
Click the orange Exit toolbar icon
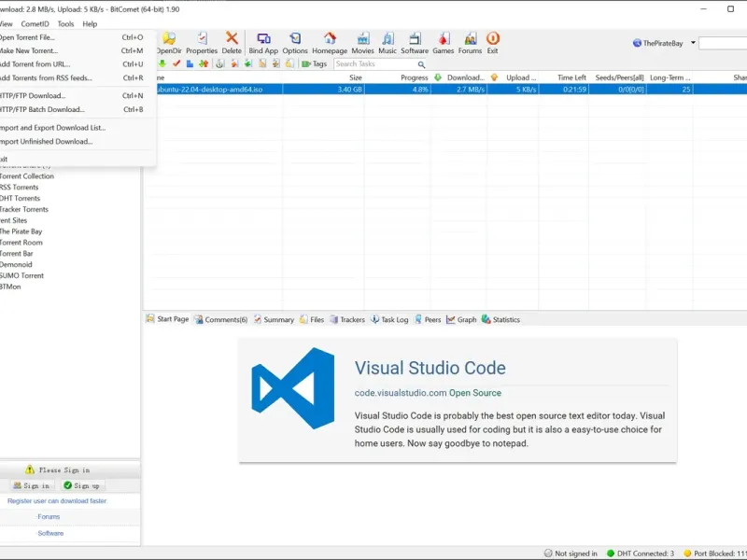(x=493, y=43)
